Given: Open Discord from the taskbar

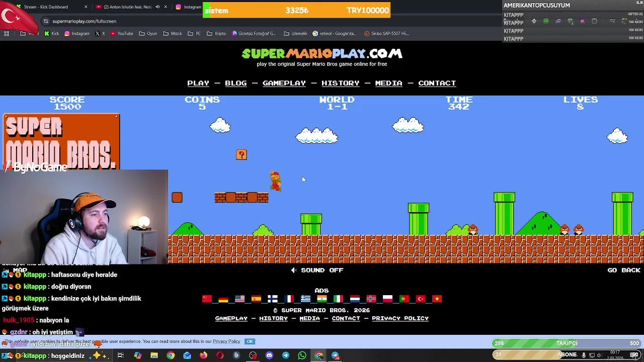Looking at the screenshot, I should (x=269, y=355).
